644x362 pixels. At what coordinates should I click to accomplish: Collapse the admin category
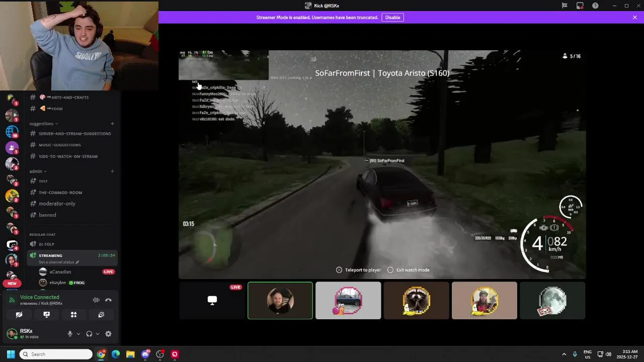38,171
